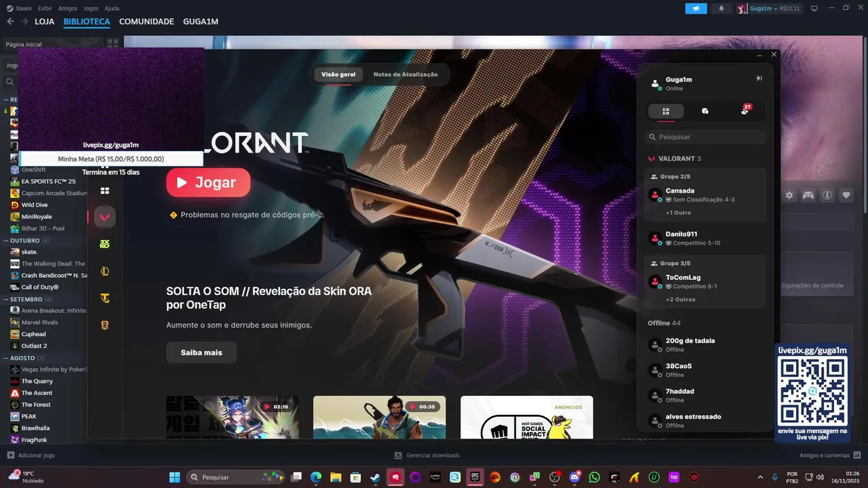
Task: Expand +1 Outro in Grupo 2/5
Action: click(678, 213)
